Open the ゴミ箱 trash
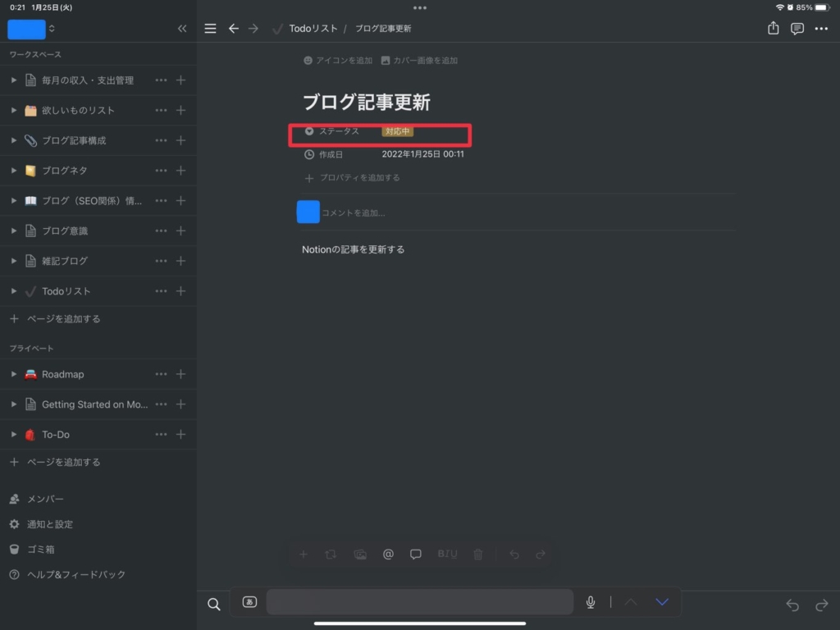This screenshot has width=840, height=630. (32, 549)
